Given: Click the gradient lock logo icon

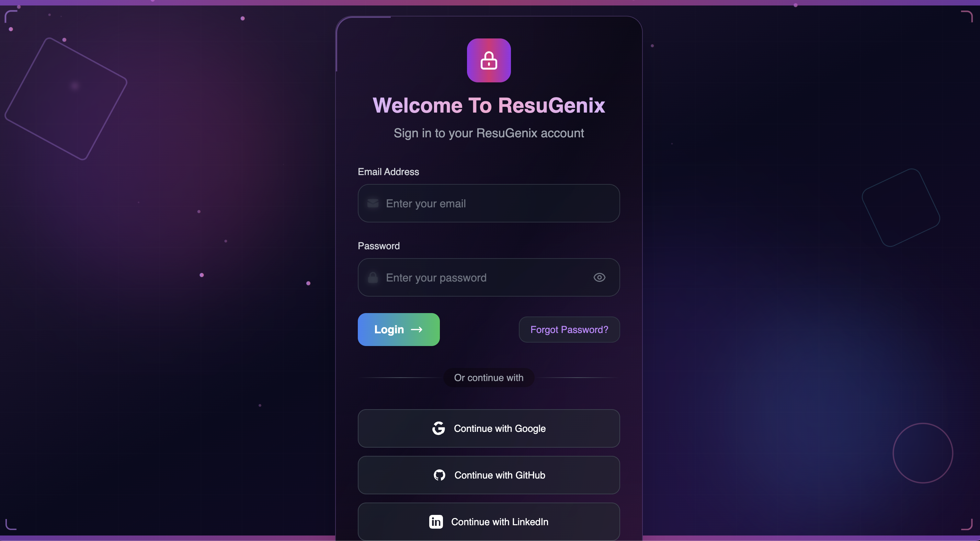Looking at the screenshot, I should [489, 60].
